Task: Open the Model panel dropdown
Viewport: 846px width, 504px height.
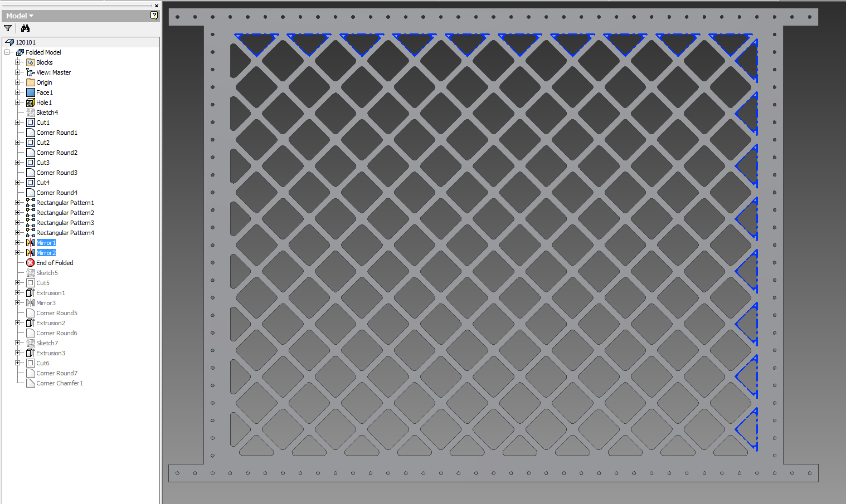Action: click(20, 16)
